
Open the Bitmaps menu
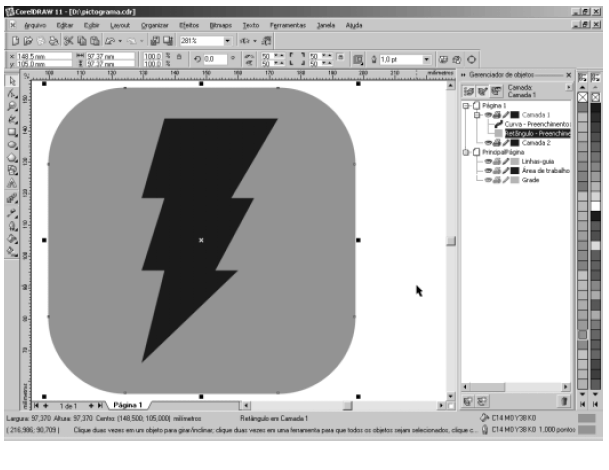220,23
